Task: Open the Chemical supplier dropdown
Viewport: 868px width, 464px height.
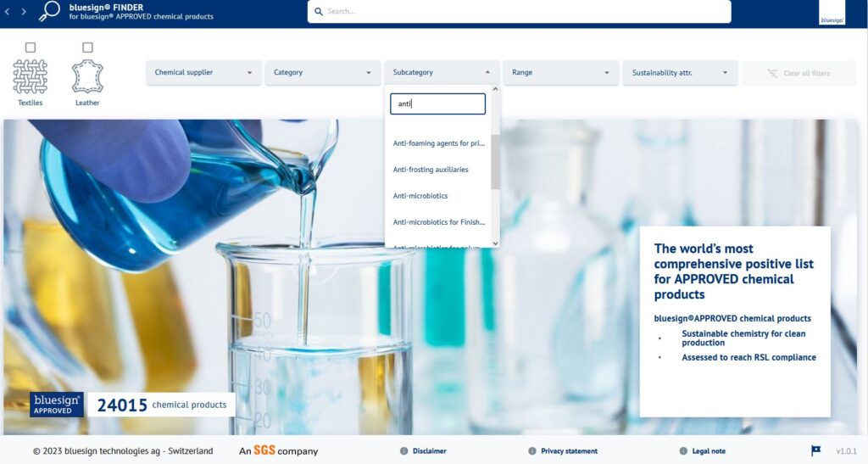Action: [203, 73]
